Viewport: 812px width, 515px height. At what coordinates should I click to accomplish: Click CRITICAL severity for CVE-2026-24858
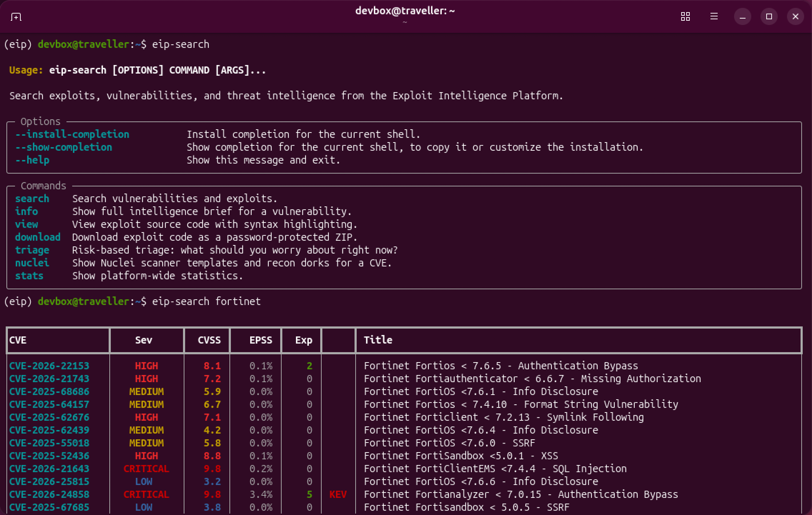147,494
